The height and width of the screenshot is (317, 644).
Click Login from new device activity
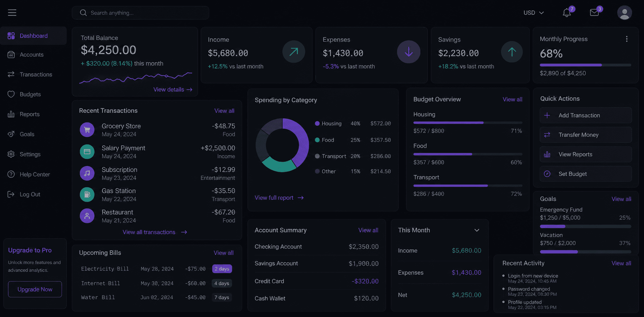533,276
